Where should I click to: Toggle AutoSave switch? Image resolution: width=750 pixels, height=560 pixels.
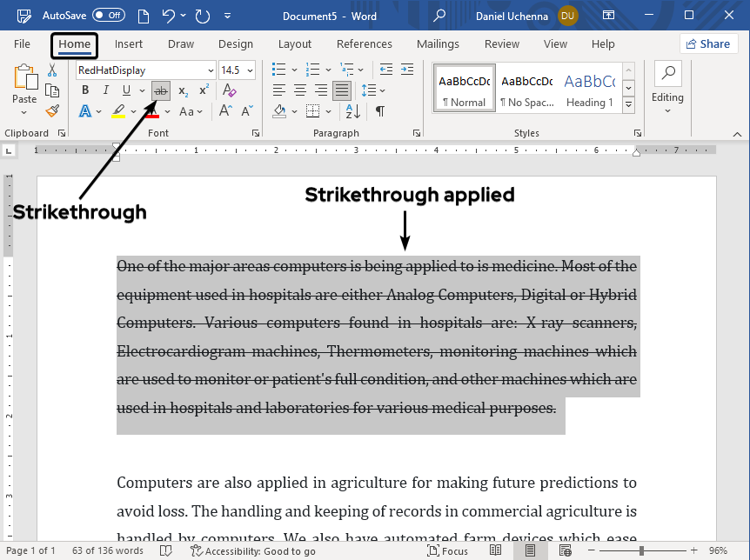[109, 15]
